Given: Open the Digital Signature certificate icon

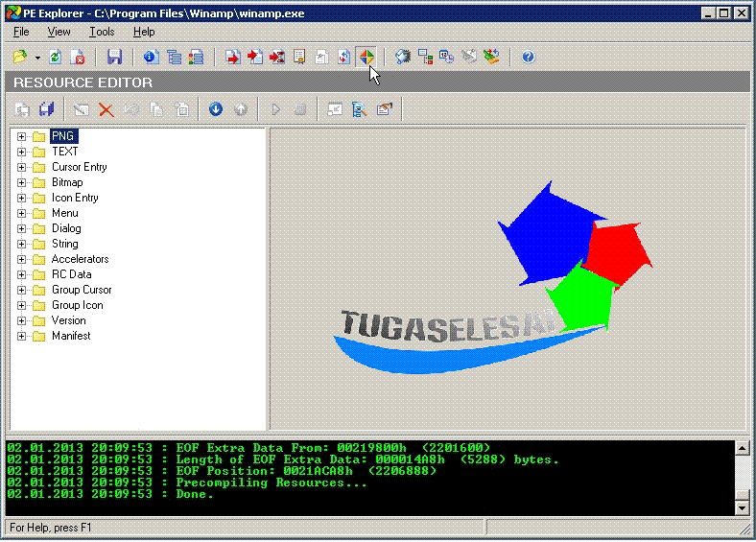Looking at the screenshot, I should [299, 57].
